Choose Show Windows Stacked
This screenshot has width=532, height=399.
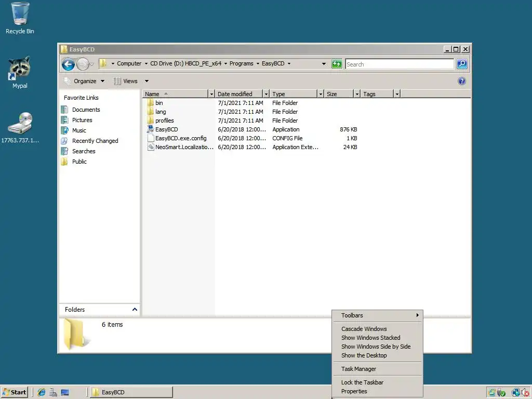click(x=377, y=338)
